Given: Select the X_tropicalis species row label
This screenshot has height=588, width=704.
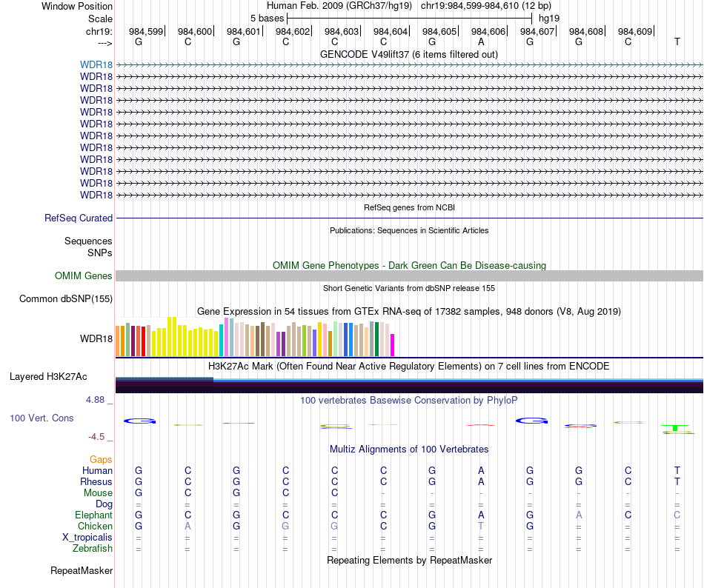Looking at the screenshot, I should click(87, 538).
